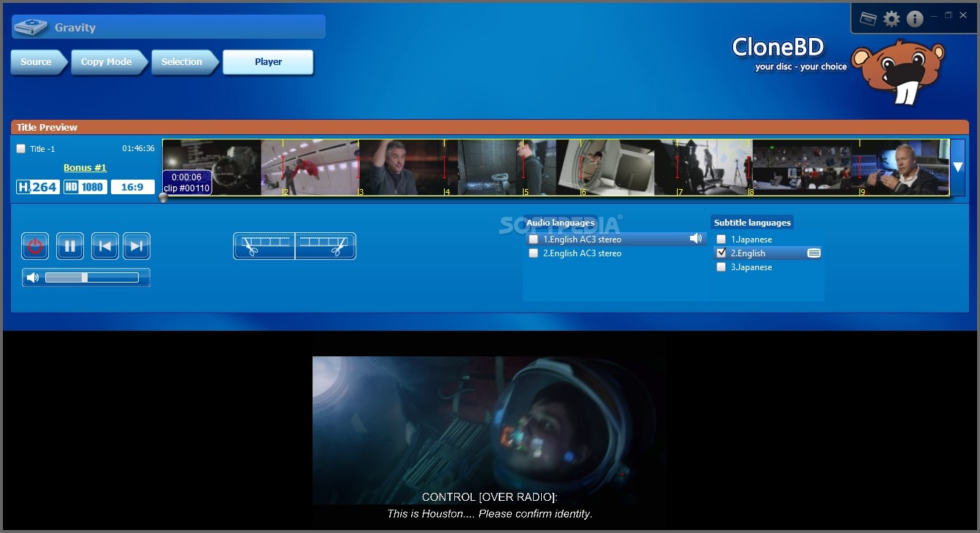Click the H.264 codec badge
Viewport: 980px width, 533px height.
point(38,187)
